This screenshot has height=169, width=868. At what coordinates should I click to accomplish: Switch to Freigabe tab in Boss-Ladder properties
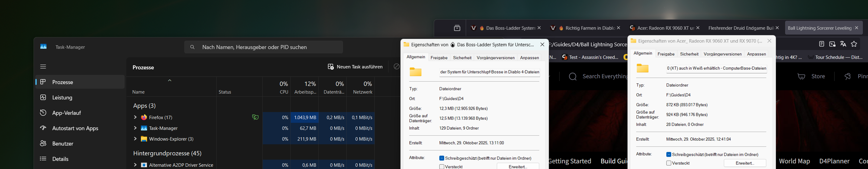[439, 58]
